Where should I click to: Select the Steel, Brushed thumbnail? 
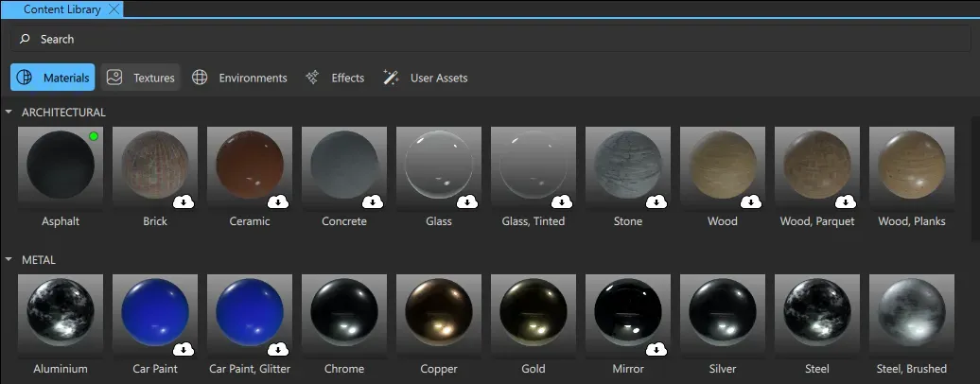(912, 315)
